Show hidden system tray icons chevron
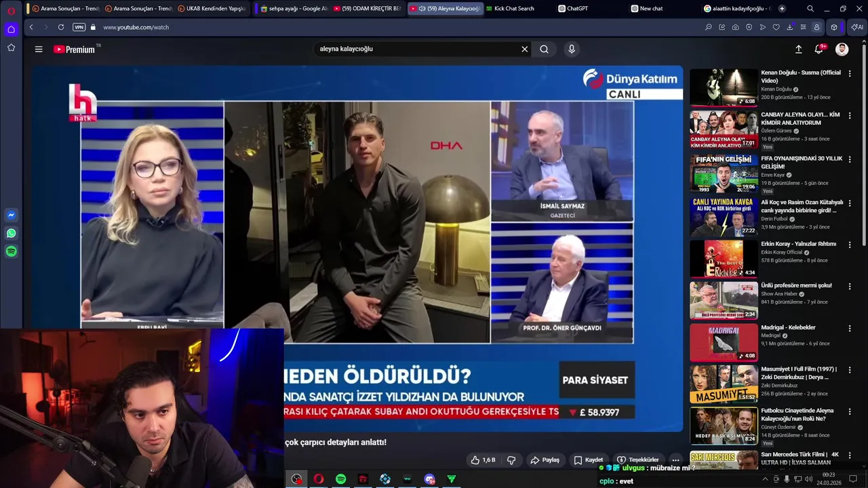The image size is (868, 488). (766, 479)
